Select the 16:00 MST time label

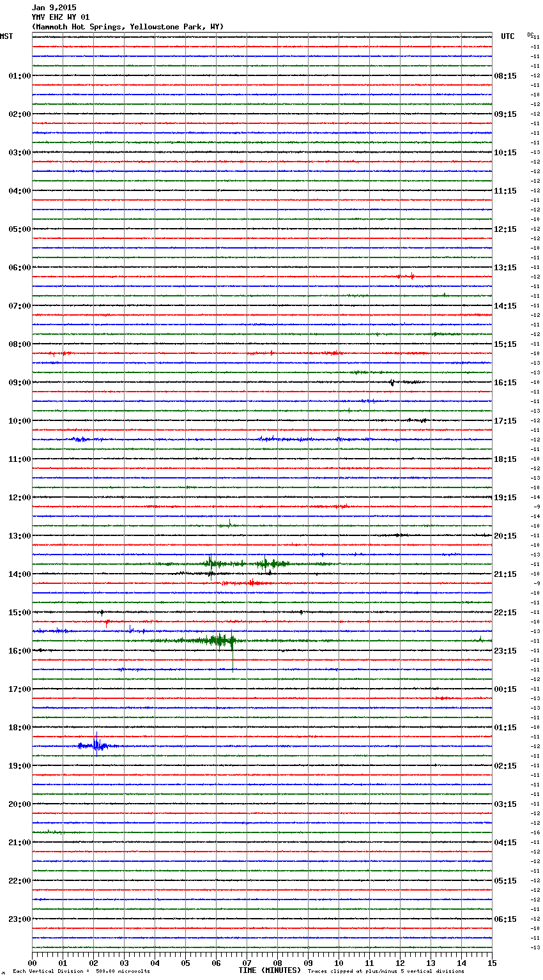click(20, 651)
